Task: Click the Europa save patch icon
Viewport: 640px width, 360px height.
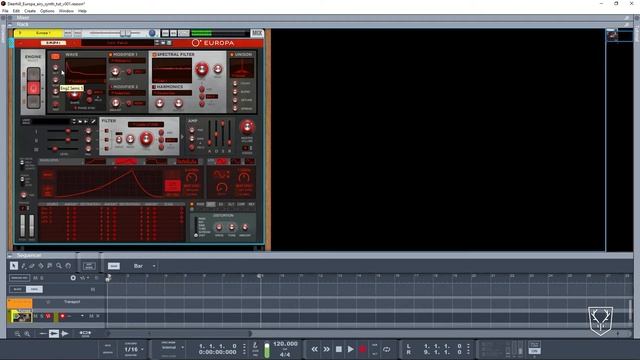Action: (169, 42)
